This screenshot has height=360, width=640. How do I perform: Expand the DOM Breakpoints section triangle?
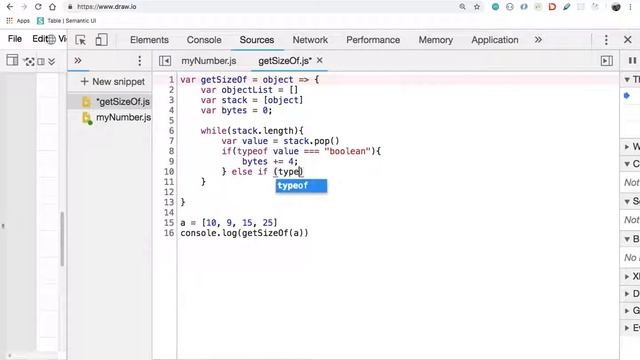pos(627,294)
